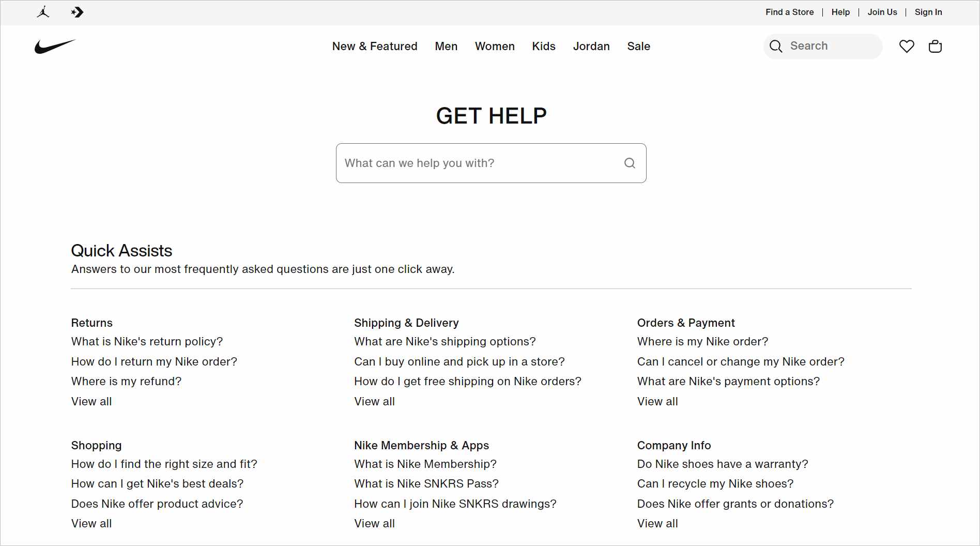The width and height of the screenshot is (980, 546).
Task: Open the Women menu
Action: pos(495,47)
